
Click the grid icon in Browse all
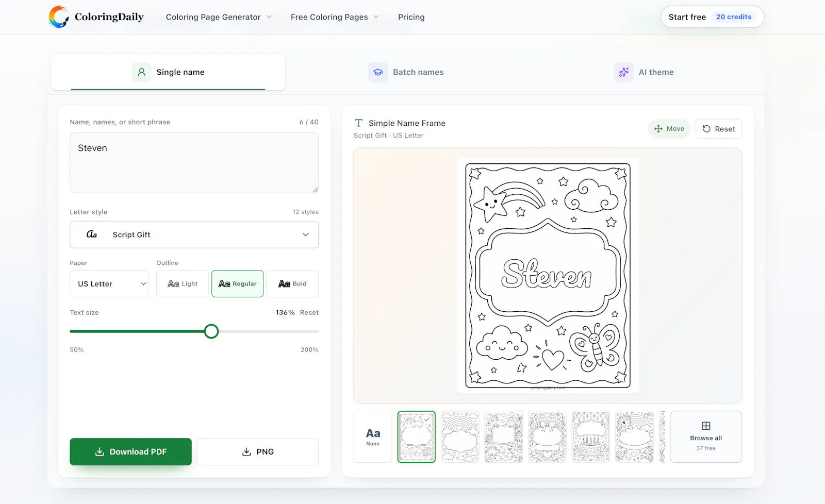[706, 426]
